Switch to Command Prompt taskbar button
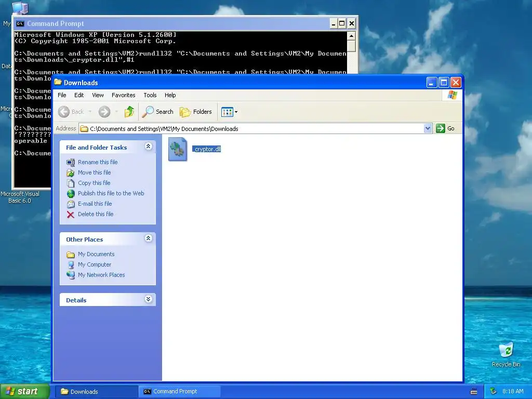 pyautogui.click(x=180, y=392)
